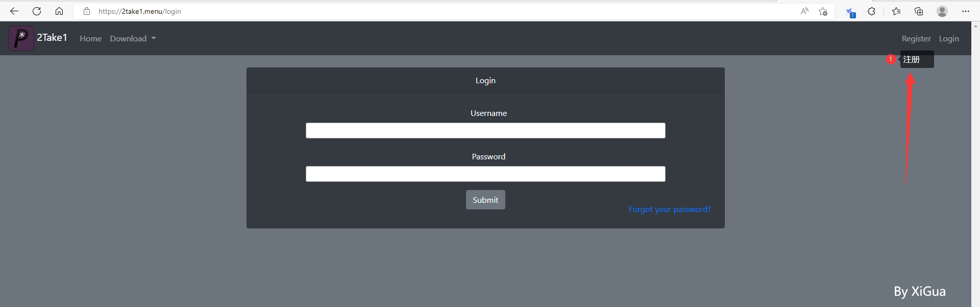980x307 pixels.
Task: Show the Favorites list
Action: point(896,11)
